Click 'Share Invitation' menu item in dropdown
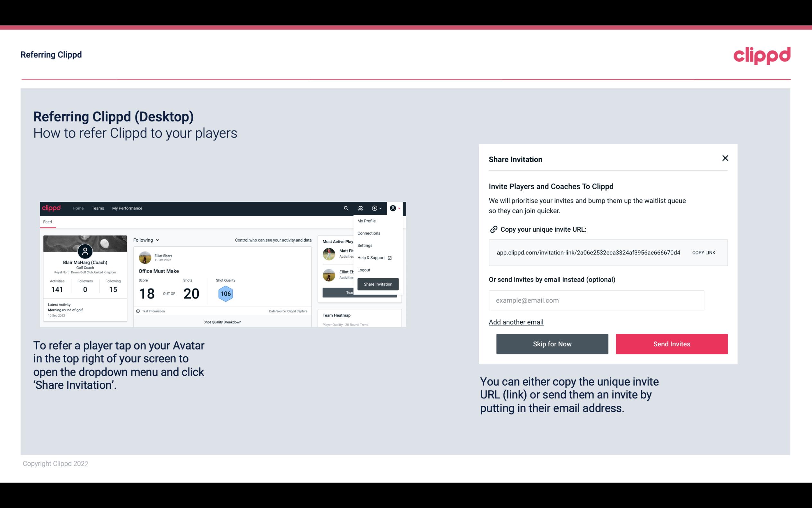 coord(378,284)
